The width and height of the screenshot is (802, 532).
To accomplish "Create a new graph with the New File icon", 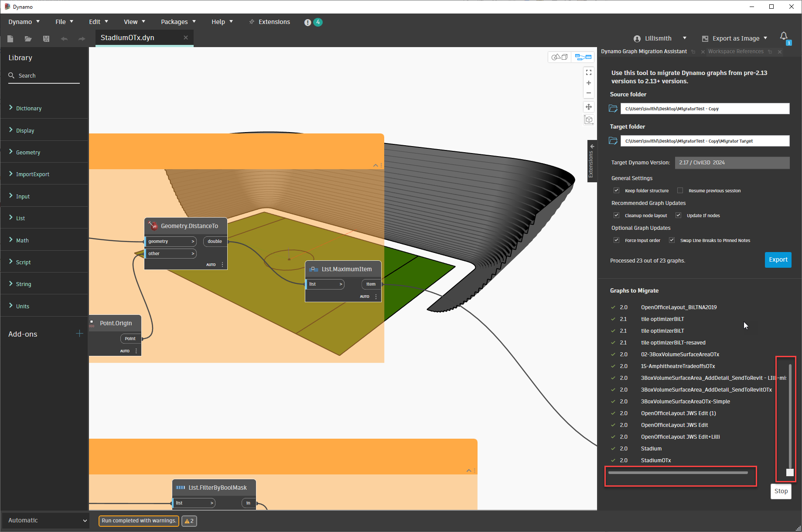I will point(10,39).
